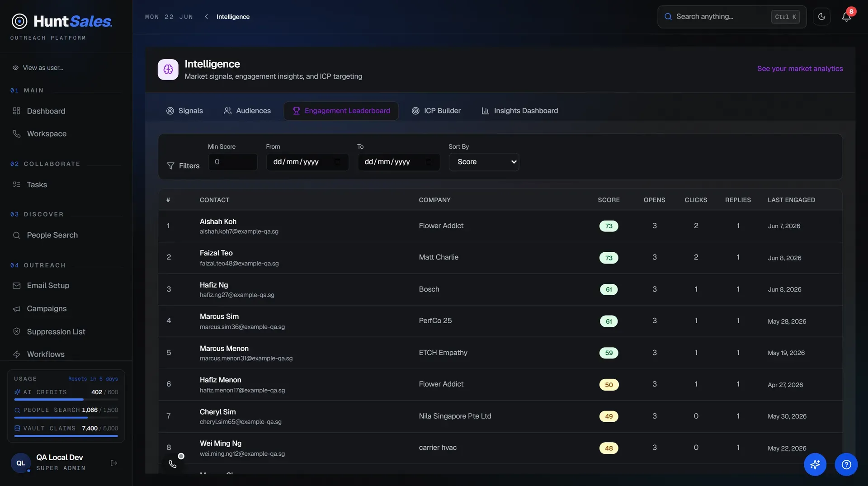Viewport: 868px width, 486px height.
Task: Open the Sort By Score dropdown
Action: click(484, 162)
